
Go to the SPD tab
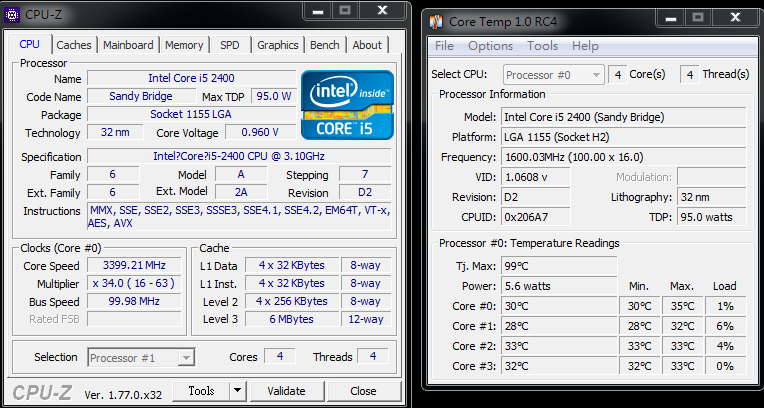pyautogui.click(x=230, y=45)
